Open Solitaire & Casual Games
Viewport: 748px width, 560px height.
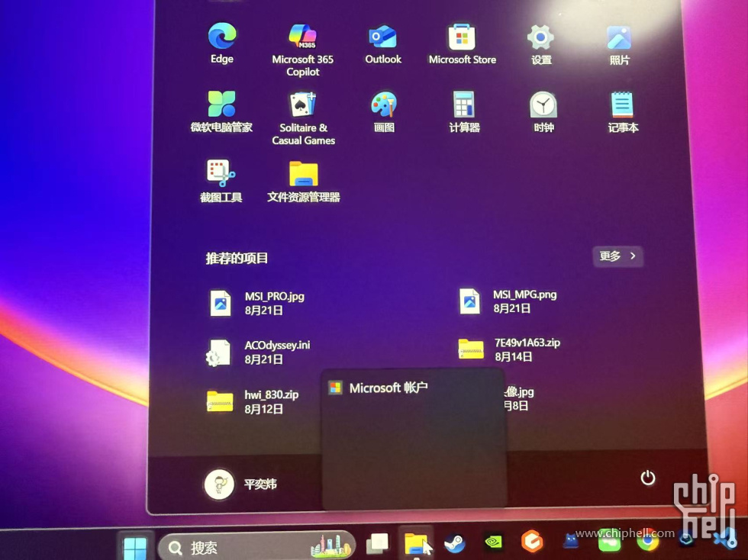(x=303, y=118)
